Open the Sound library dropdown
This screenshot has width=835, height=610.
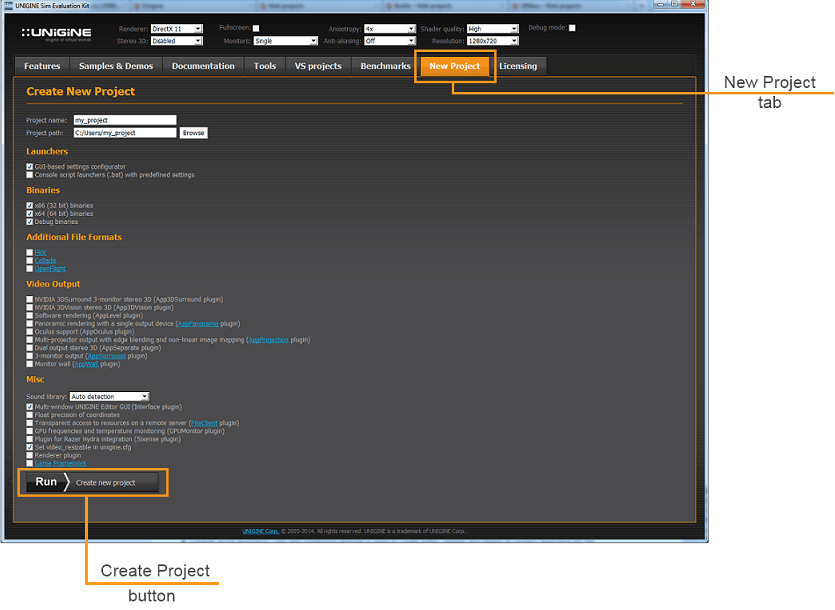coord(109,396)
